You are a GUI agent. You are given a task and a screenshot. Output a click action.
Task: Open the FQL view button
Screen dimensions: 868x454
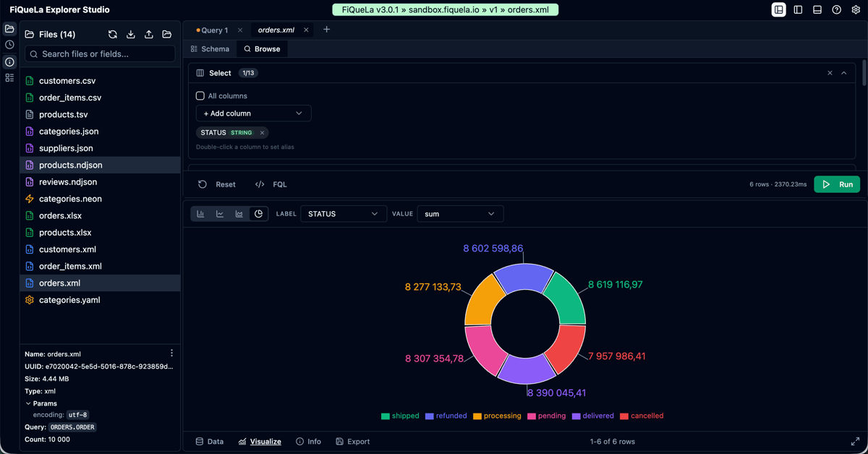pos(271,184)
